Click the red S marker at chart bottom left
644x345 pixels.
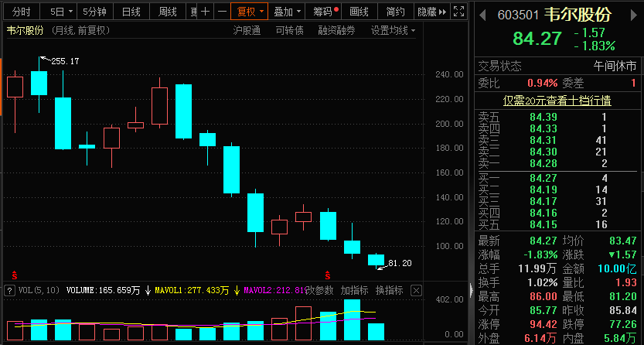coord(14,275)
